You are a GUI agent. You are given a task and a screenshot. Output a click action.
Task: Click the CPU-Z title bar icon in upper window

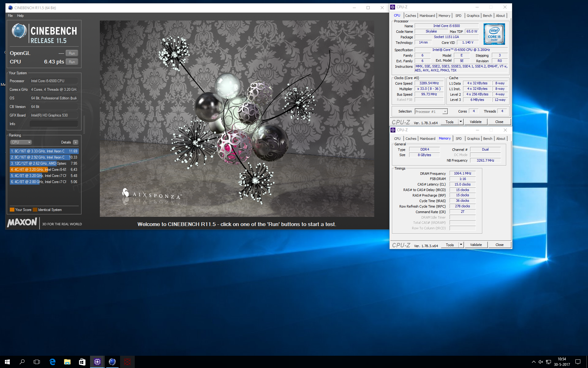coord(393,7)
